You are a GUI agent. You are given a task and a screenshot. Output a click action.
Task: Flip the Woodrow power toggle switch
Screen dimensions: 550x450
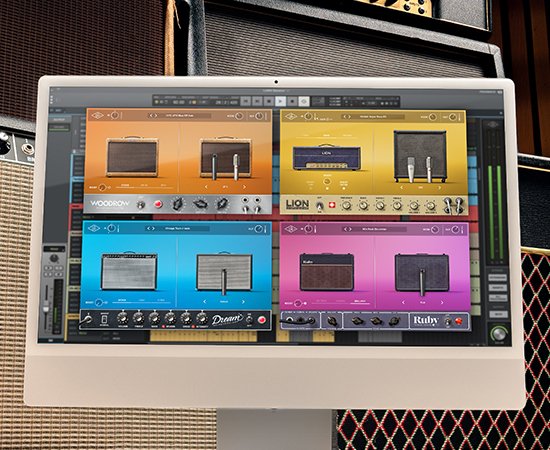(141, 204)
